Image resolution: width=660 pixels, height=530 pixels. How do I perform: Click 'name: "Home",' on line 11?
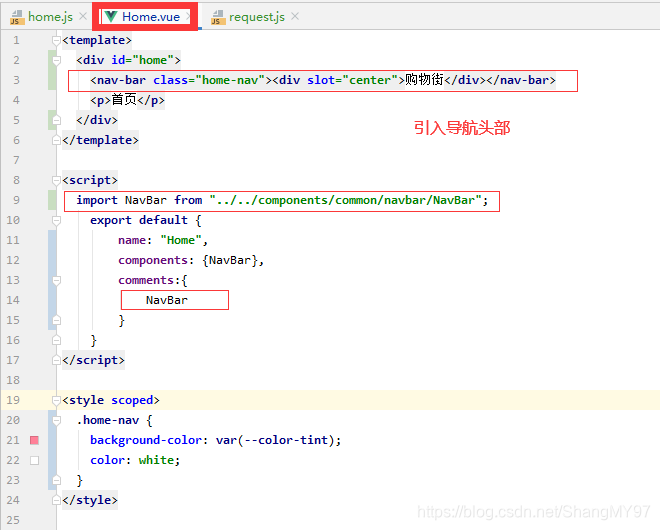163,240
